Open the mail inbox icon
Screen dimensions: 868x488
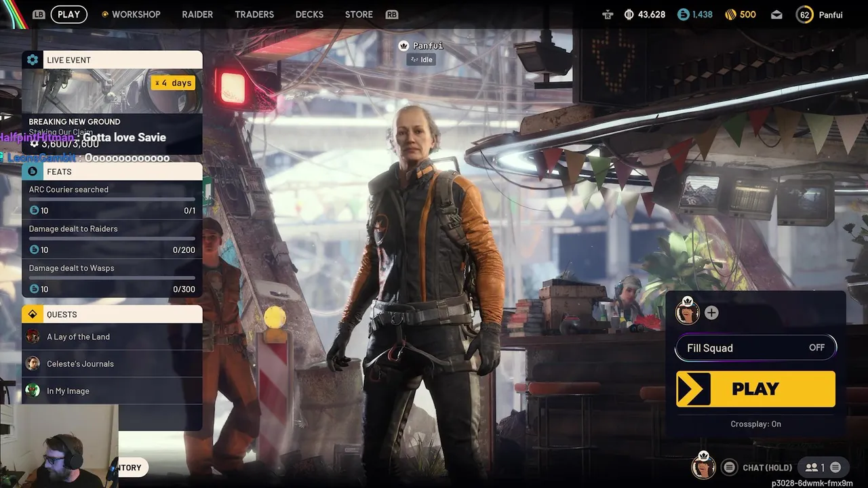click(x=776, y=15)
